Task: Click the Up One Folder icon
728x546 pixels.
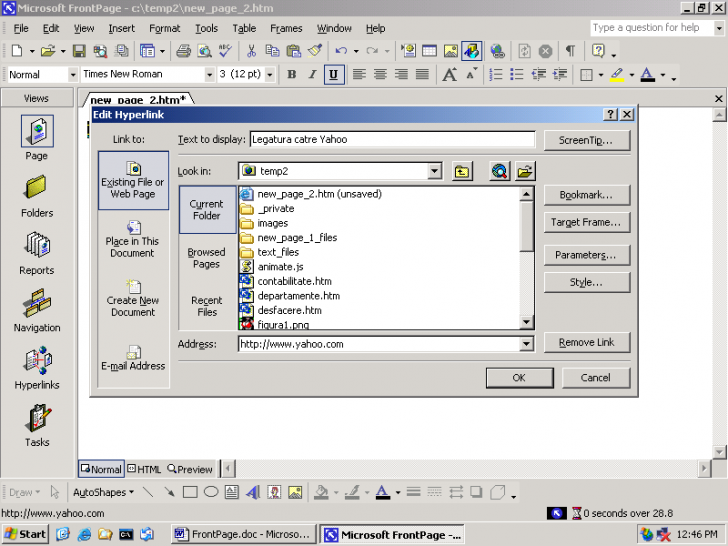Action: [461, 172]
